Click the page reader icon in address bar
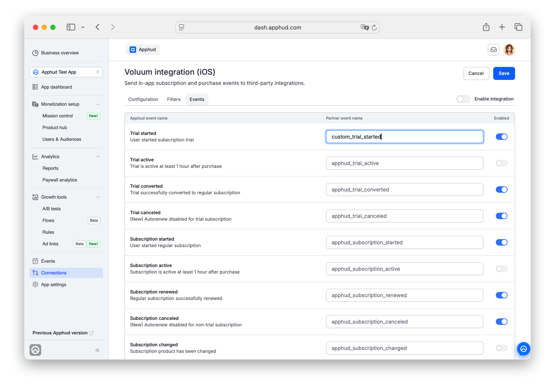This screenshot has width=555, height=392. click(x=181, y=27)
